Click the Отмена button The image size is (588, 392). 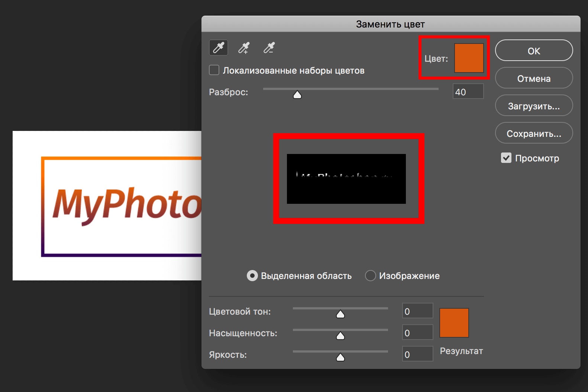[534, 78]
